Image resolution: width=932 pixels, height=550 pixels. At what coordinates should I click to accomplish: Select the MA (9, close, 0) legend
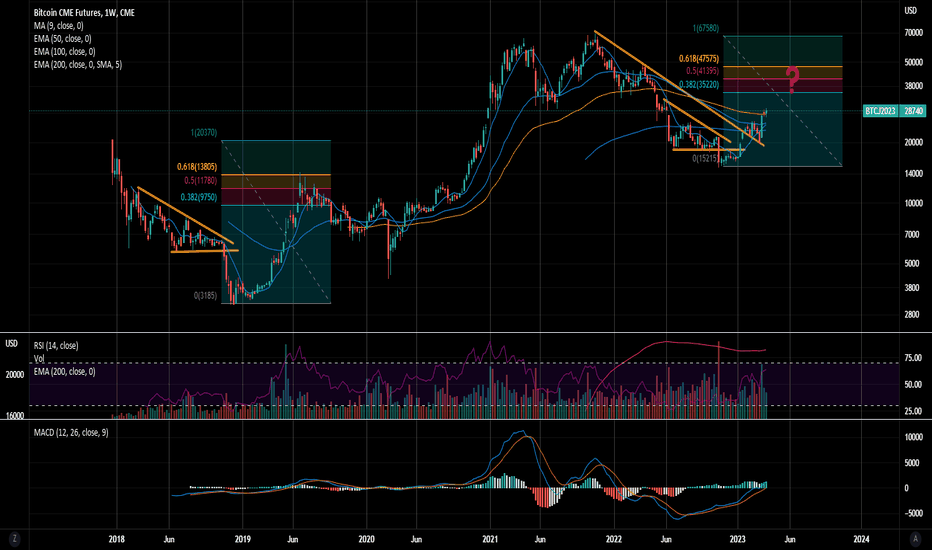[x=58, y=26]
